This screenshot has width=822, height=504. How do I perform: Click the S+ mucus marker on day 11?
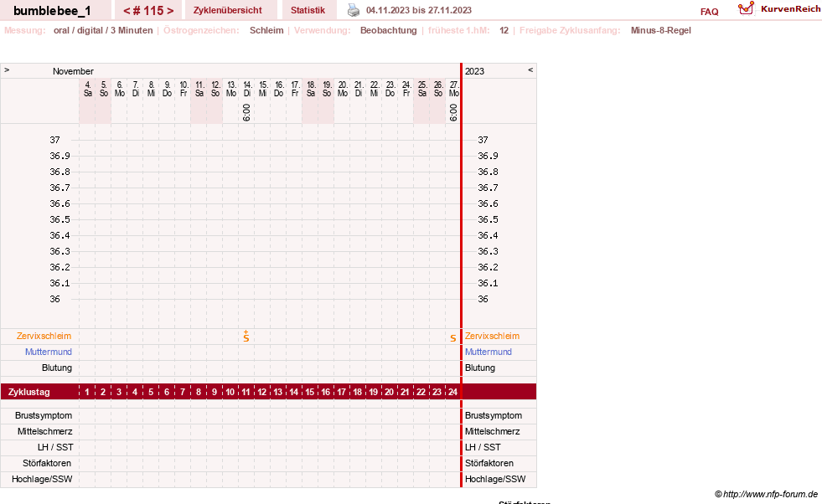point(246,337)
